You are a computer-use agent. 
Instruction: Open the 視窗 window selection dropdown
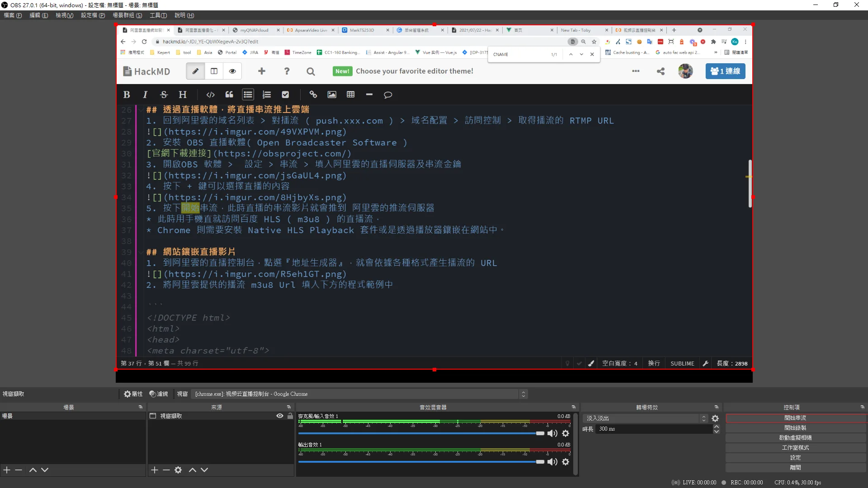point(359,394)
